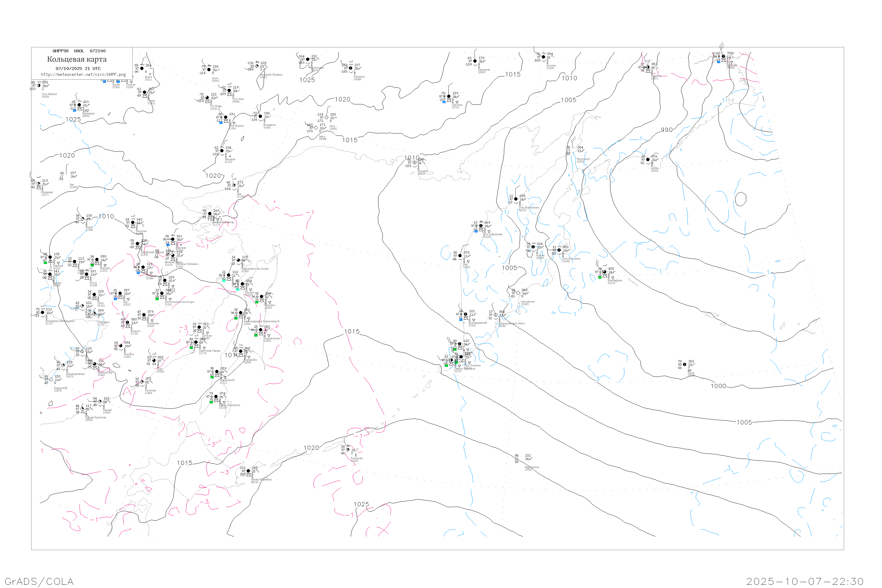The height and width of the screenshot is (588, 882).
Task: Click the Аян station circle marker
Action: pos(234,186)
